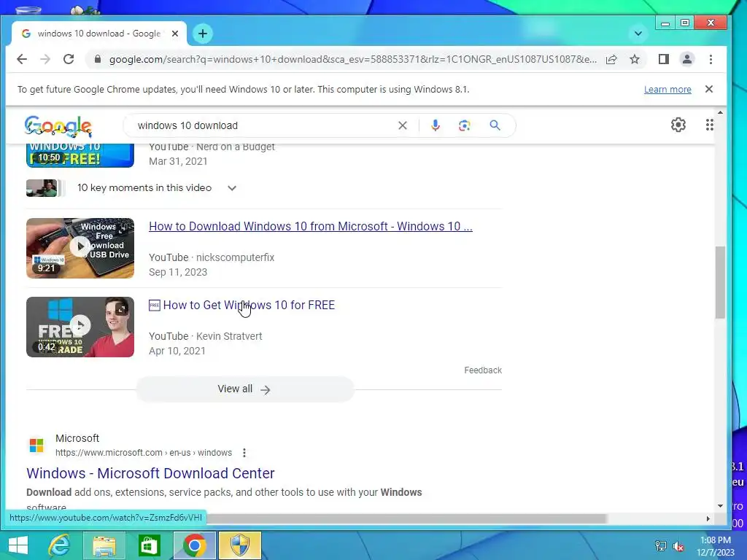This screenshot has height=560, width=747.
Task: Share this page via the share icon
Action: pyautogui.click(x=611, y=59)
